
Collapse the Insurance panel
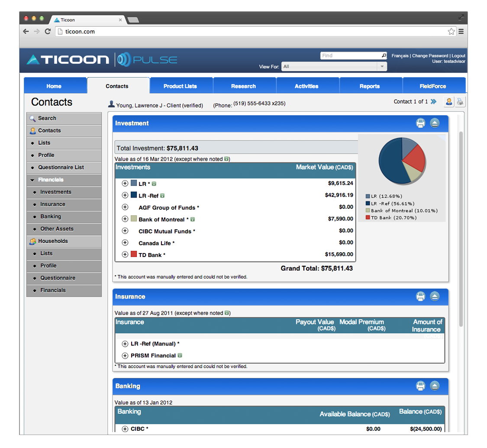pos(435,296)
